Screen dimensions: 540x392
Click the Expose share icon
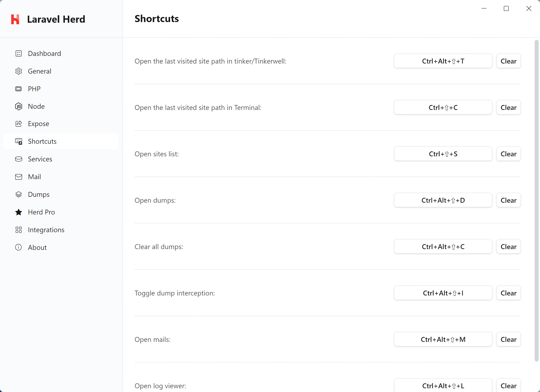tap(19, 124)
